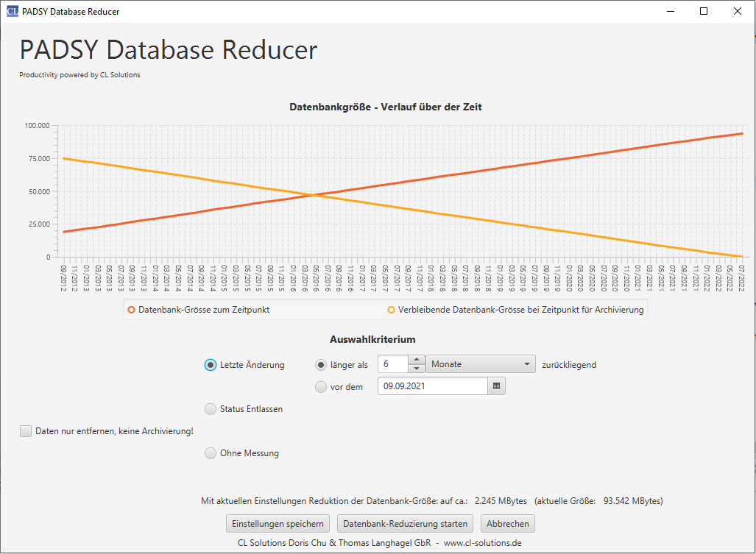Viewport: 756px width, 554px height.
Task: Click Productivity powered by CL Solutions text
Action: coord(80,74)
